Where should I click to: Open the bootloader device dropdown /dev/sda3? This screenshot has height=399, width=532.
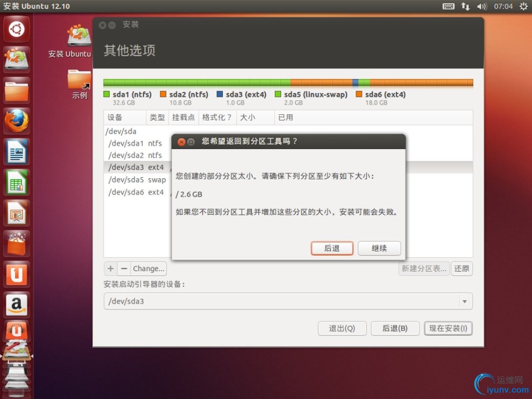pyautogui.click(x=288, y=301)
